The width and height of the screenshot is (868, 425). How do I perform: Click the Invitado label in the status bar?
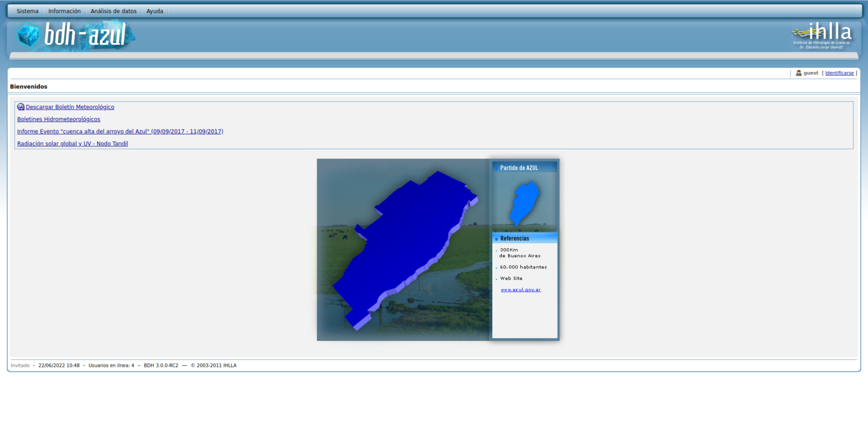tap(20, 365)
